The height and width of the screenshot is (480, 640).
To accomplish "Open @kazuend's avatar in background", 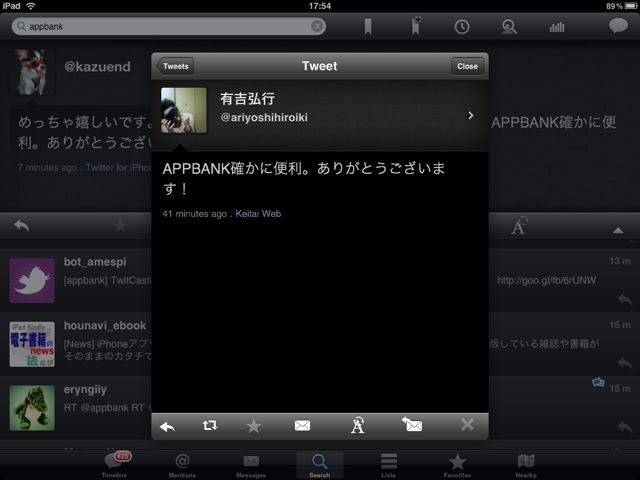I will [x=31, y=72].
